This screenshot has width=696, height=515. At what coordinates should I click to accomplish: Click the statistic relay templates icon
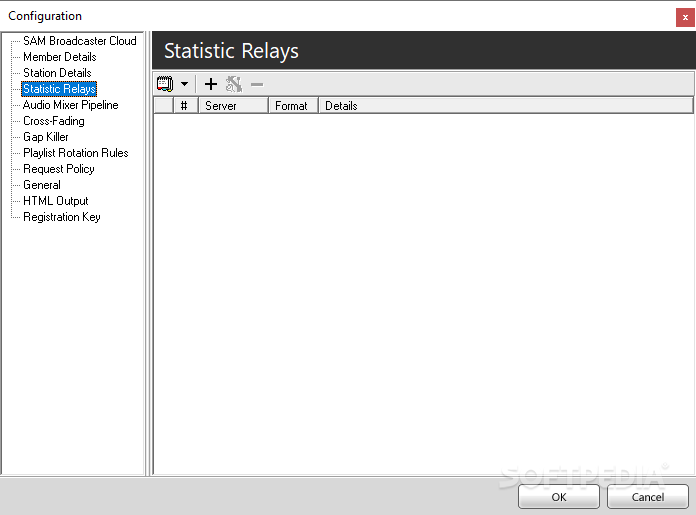tap(165, 84)
